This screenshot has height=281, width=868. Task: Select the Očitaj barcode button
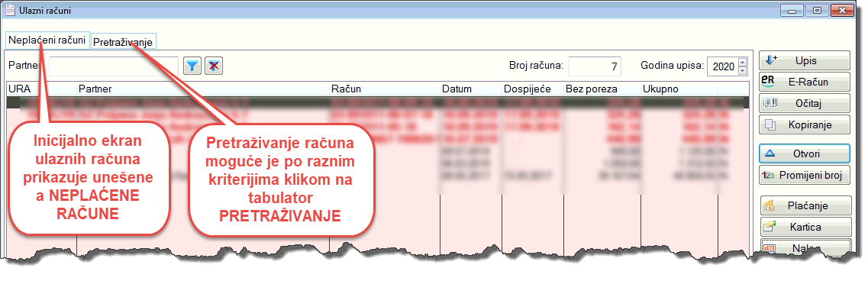(805, 103)
